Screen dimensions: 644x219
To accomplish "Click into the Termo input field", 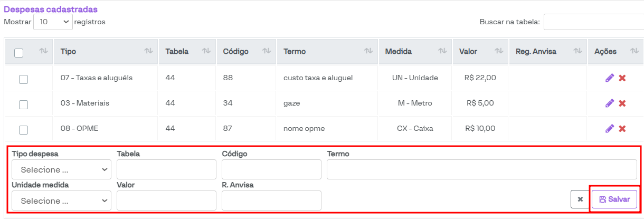I will point(481,170).
